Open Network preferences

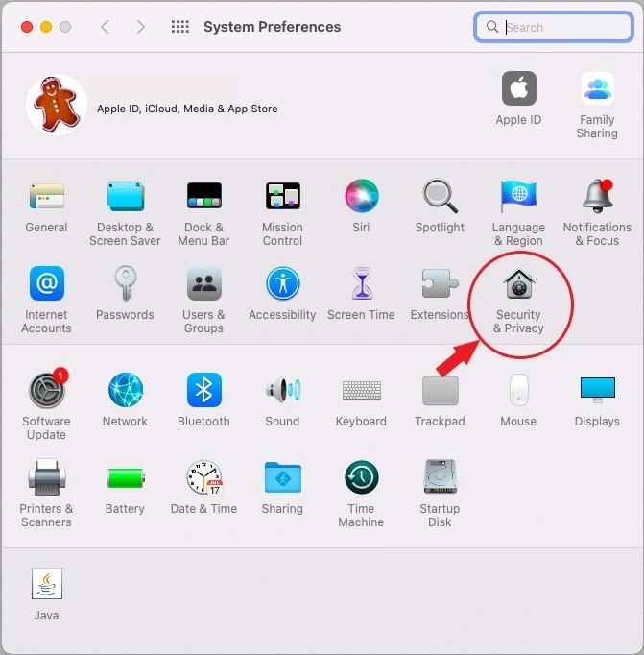point(125,390)
